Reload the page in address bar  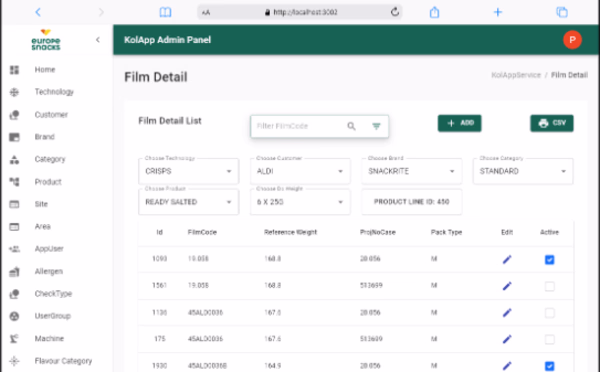click(x=395, y=12)
